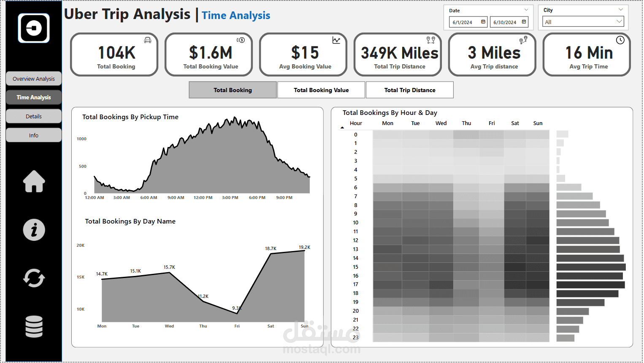Click the hour 6 bar in hourly bar chart
The image size is (644, 363).
click(x=569, y=187)
